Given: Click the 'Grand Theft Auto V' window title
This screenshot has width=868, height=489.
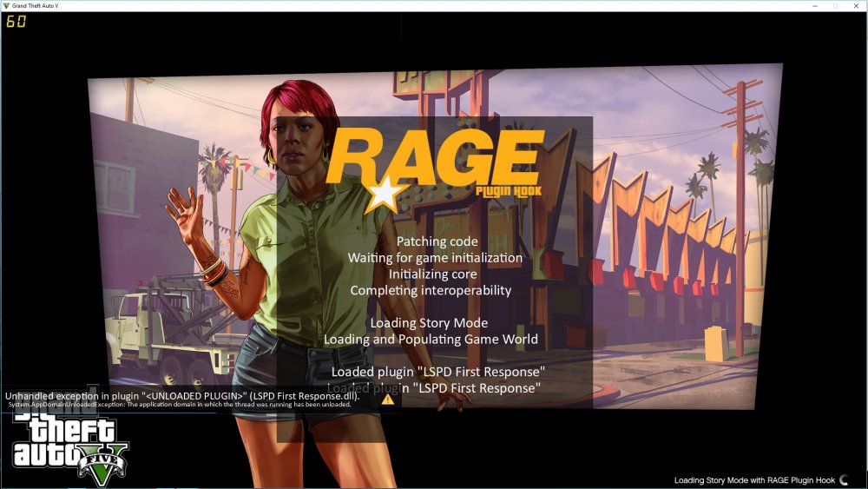Looking at the screenshot, I should pos(35,5).
